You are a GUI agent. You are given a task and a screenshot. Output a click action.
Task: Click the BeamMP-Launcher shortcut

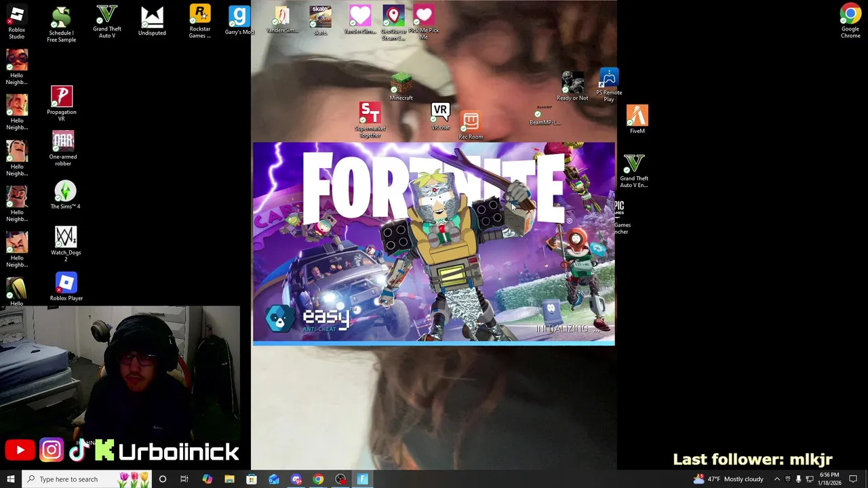(545, 116)
